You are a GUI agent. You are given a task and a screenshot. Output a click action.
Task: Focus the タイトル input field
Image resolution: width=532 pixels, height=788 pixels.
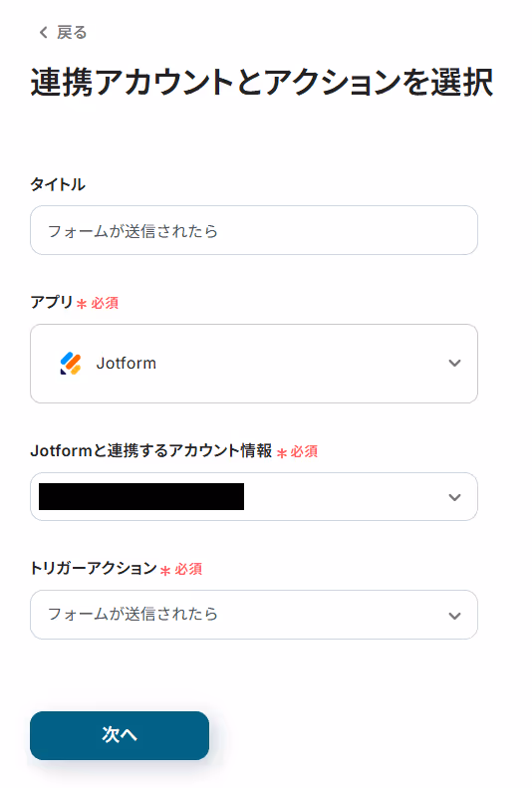[x=254, y=230]
